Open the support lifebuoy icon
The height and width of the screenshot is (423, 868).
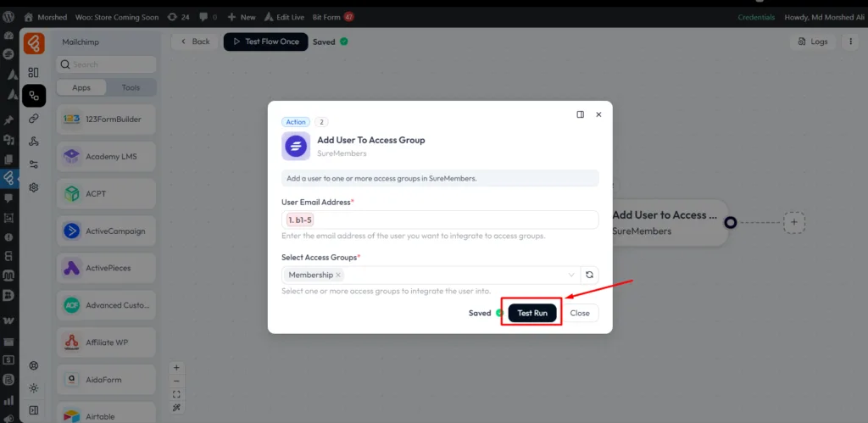(34, 365)
